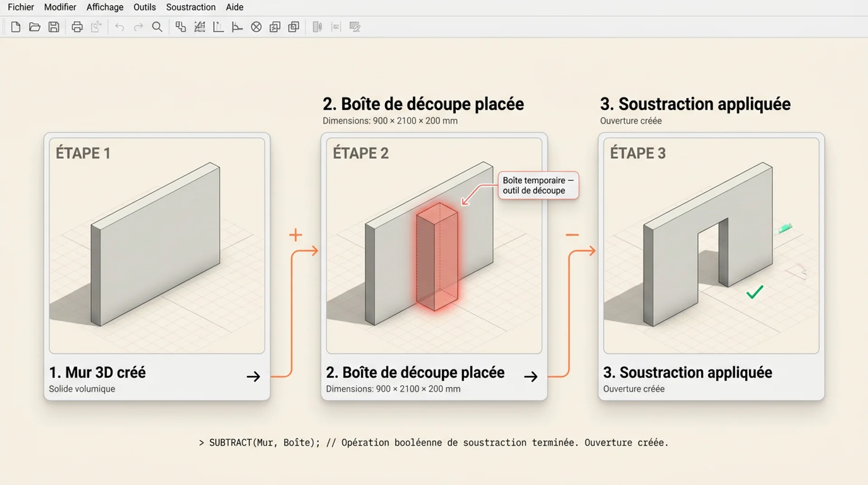
Task: Select the angle dimension tool icon
Action: (x=237, y=27)
